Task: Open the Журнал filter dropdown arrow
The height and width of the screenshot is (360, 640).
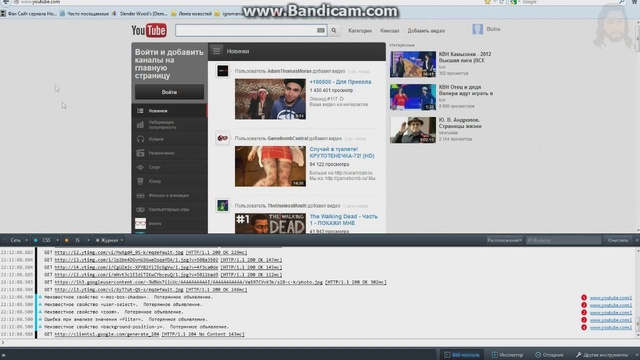Action: point(122,240)
